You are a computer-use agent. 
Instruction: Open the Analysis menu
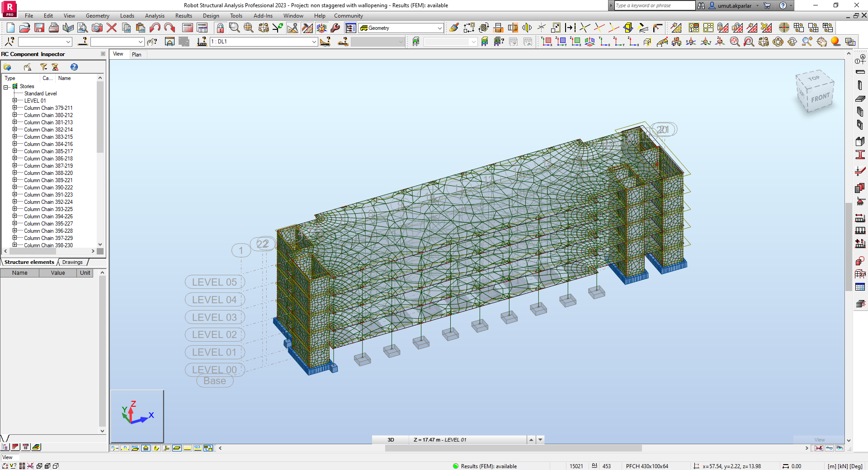coord(154,15)
